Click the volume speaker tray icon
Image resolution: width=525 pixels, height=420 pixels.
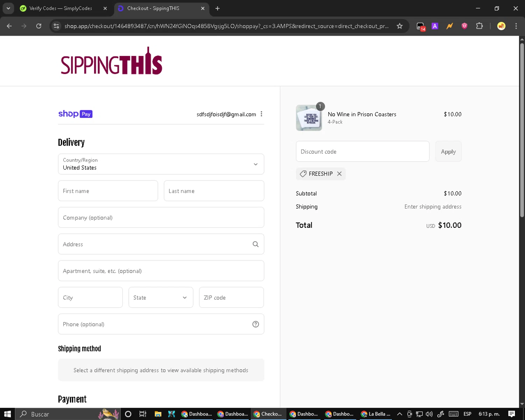pyautogui.click(x=429, y=414)
